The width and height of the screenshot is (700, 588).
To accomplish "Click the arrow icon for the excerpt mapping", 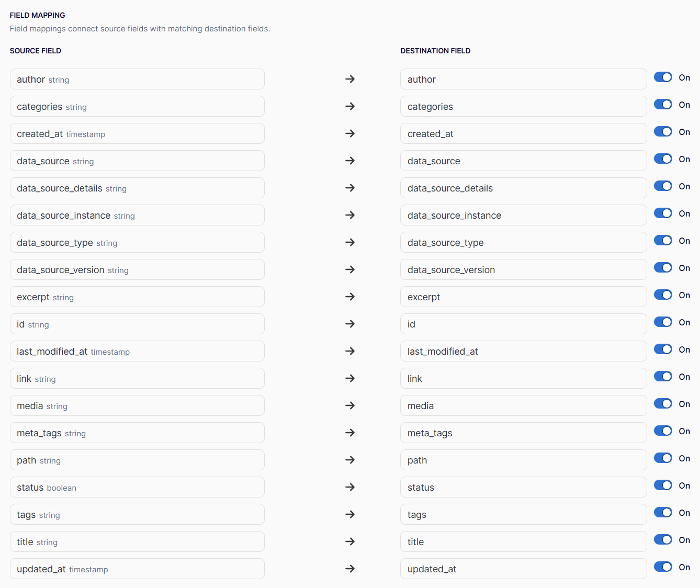I will (x=350, y=297).
